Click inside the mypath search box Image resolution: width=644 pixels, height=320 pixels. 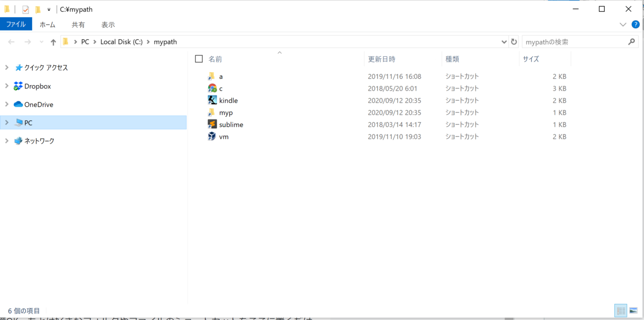tap(569, 41)
